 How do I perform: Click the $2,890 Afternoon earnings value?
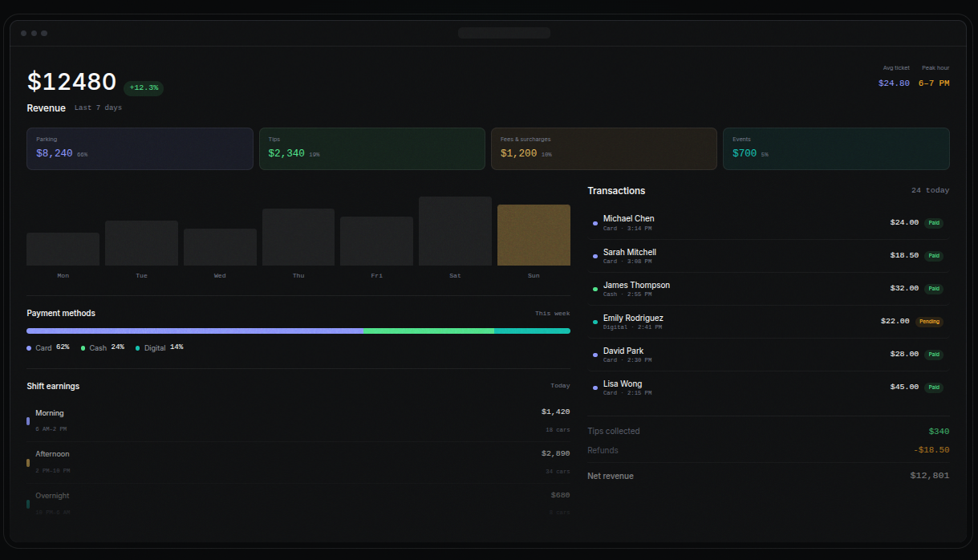click(555, 453)
